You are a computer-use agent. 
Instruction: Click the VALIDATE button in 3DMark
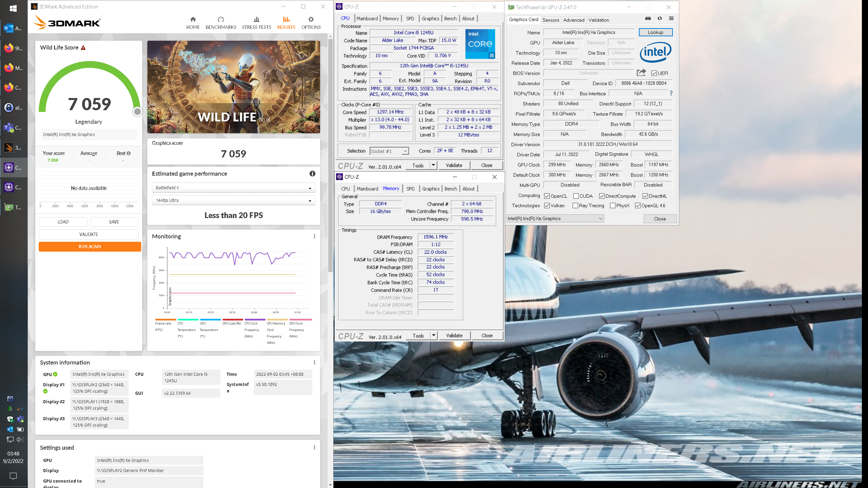pyautogui.click(x=89, y=234)
